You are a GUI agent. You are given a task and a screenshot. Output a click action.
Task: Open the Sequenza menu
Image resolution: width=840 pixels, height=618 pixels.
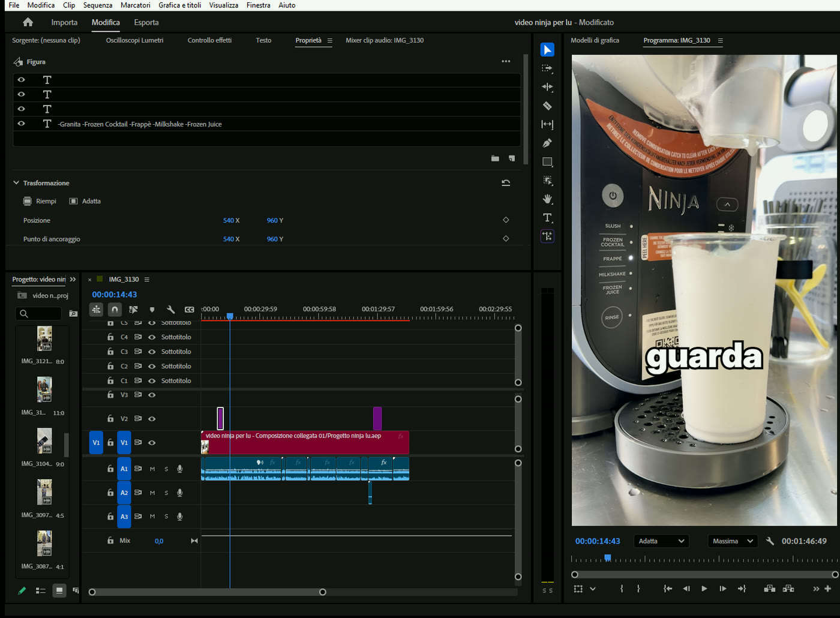[98, 5]
